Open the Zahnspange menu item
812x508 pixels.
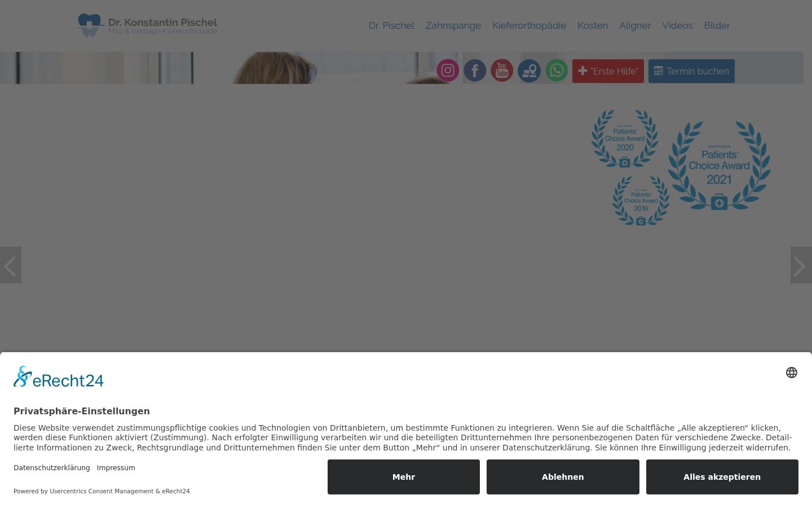click(x=453, y=25)
